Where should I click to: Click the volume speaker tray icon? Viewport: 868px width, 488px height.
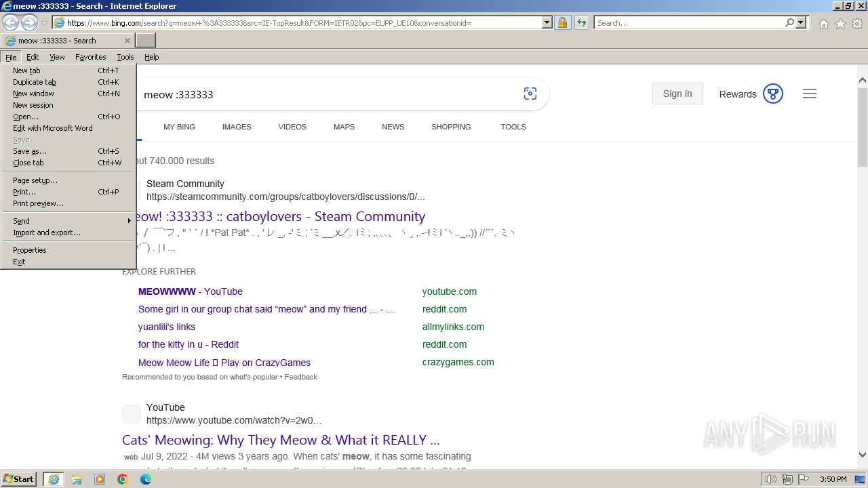771,479
